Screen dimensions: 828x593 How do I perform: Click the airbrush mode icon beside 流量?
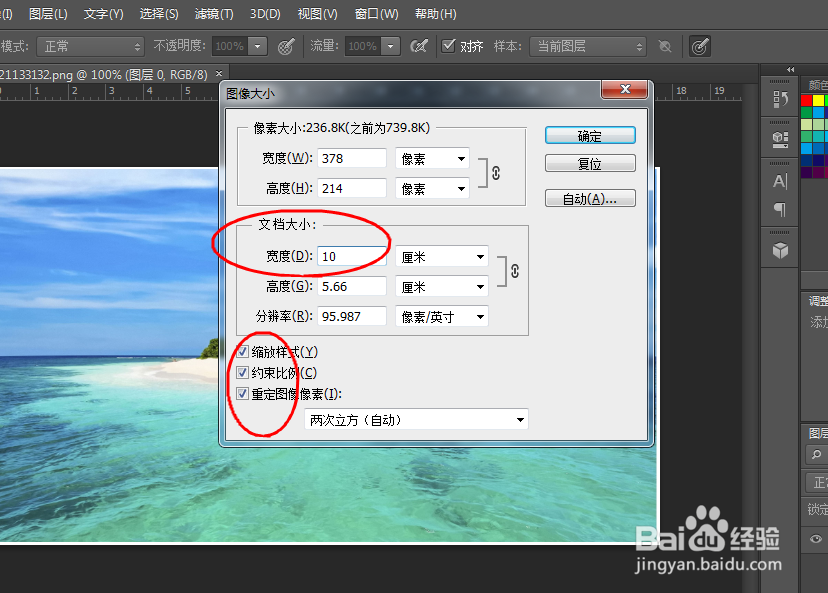tap(419, 46)
